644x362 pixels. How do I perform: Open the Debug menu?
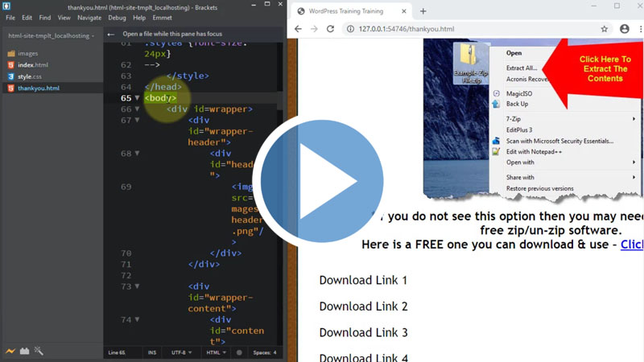pyautogui.click(x=117, y=18)
